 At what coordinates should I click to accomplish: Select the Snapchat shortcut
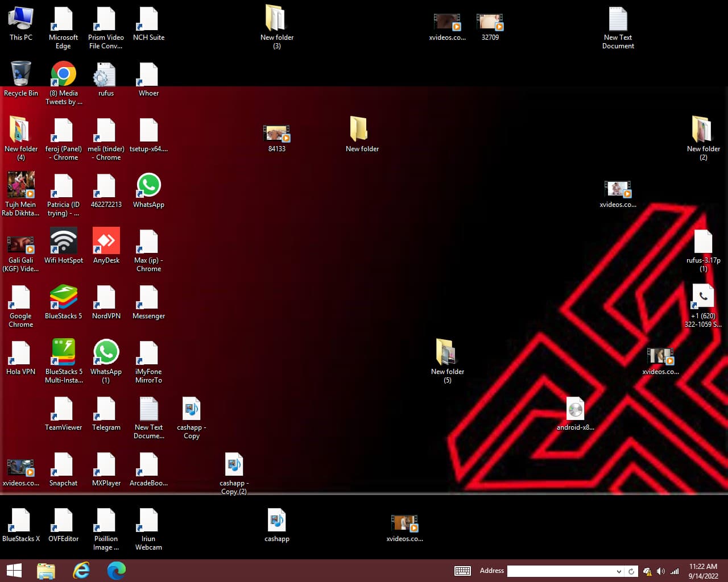coord(64,469)
